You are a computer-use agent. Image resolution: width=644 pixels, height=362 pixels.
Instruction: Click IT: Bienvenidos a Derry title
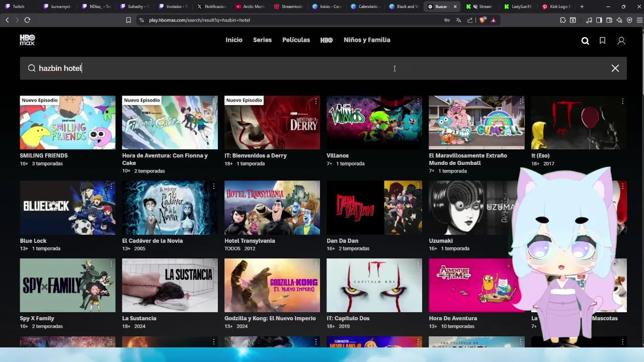[256, 156]
